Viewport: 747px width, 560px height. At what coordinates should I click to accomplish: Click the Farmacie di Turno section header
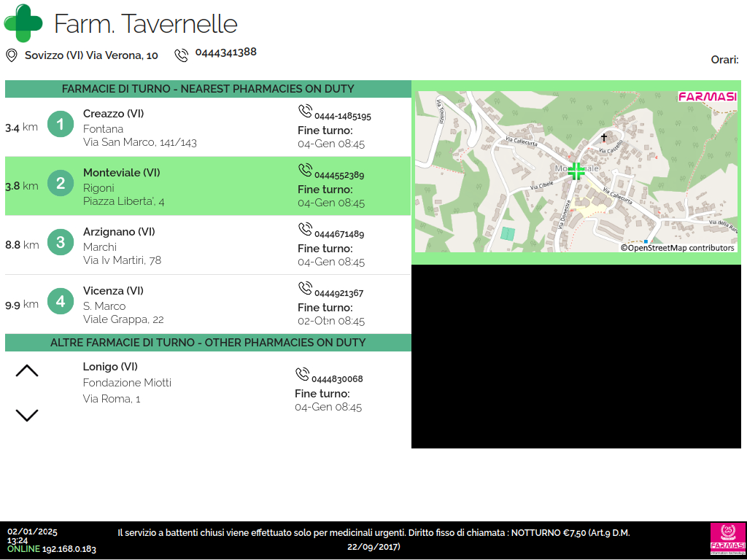click(208, 89)
